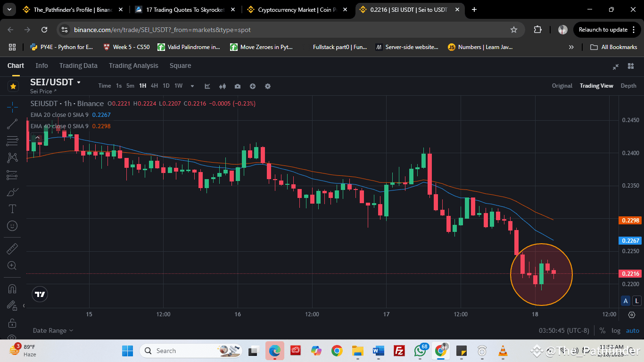This screenshot has width=644, height=362.
Task: Select the 4H timeframe
Action: coord(154,86)
